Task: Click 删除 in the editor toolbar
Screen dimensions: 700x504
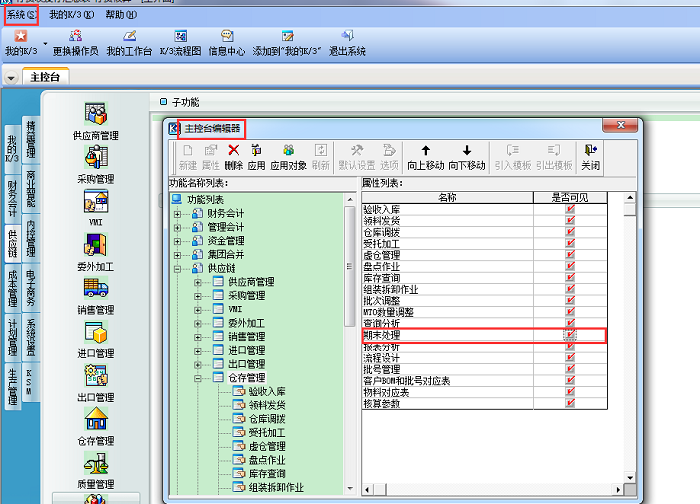Action: click(234, 156)
